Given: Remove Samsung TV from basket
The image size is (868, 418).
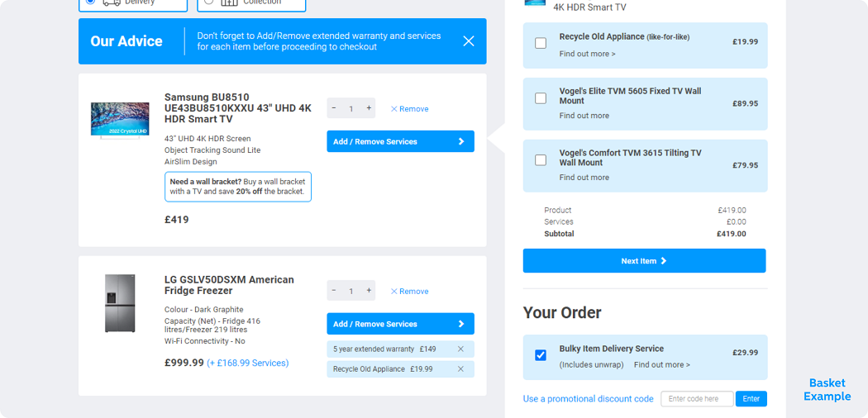Looking at the screenshot, I should (410, 109).
